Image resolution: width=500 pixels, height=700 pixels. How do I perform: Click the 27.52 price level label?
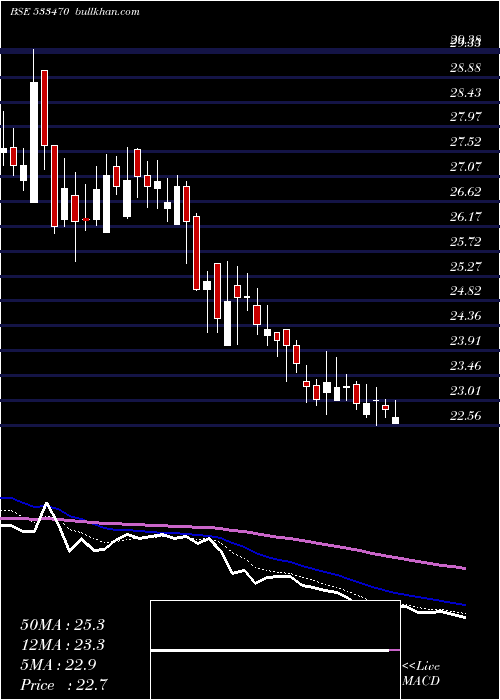[x=465, y=142]
